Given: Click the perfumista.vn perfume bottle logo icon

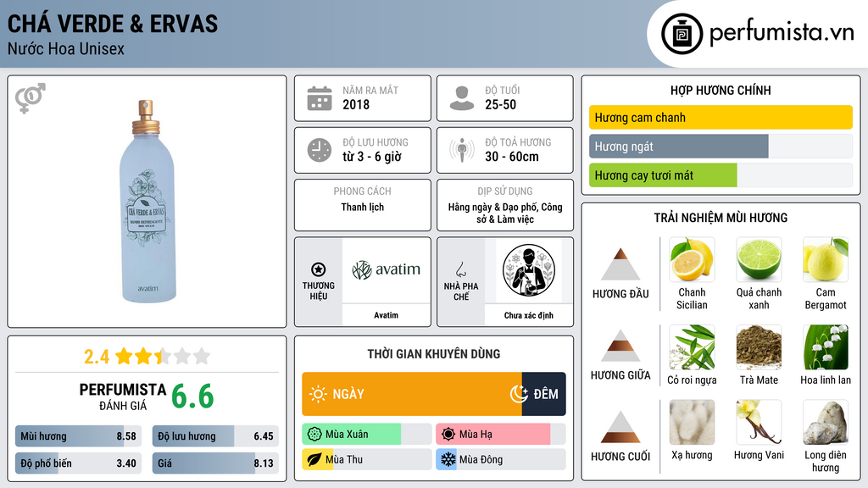Looking at the screenshot, I should coord(682,34).
